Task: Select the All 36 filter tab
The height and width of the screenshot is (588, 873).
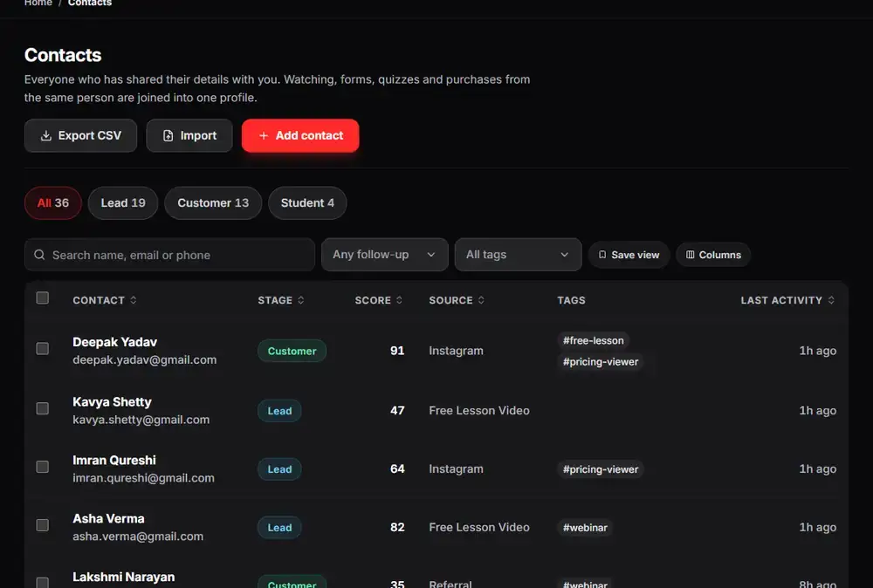Action: (x=53, y=203)
